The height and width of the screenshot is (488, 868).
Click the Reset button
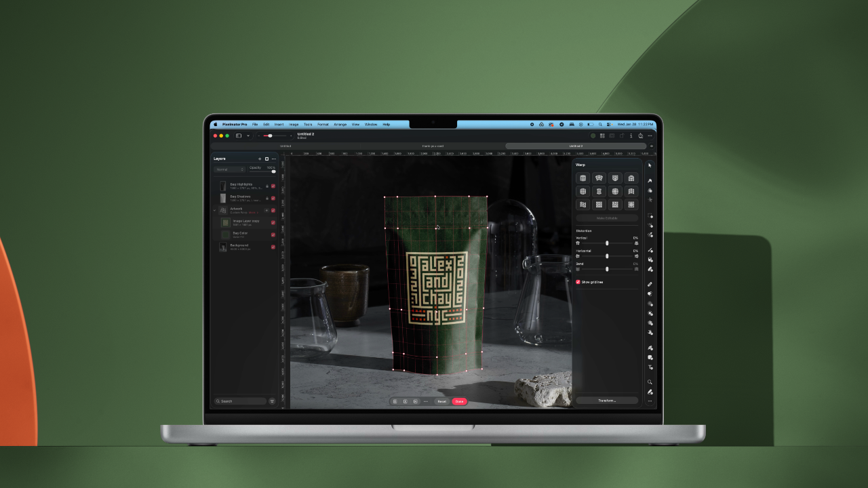pyautogui.click(x=441, y=401)
